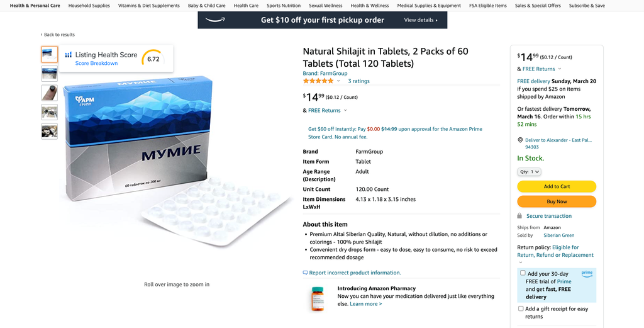This screenshot has height=328, width=644.
Task: Click the location pin delivery icon
Action: tap(520, 140)
